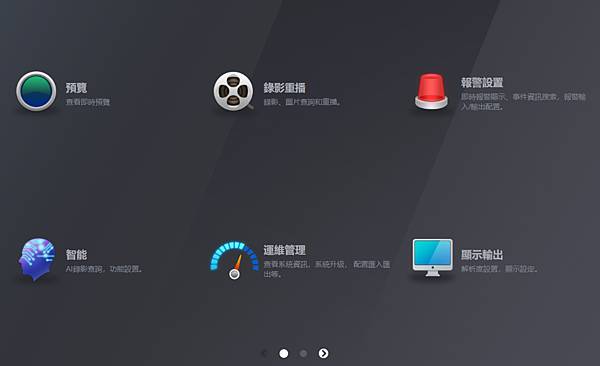Click the 錄影、圖片查詢和重播 description
The image size is (600, 366).
click(302, 102)
